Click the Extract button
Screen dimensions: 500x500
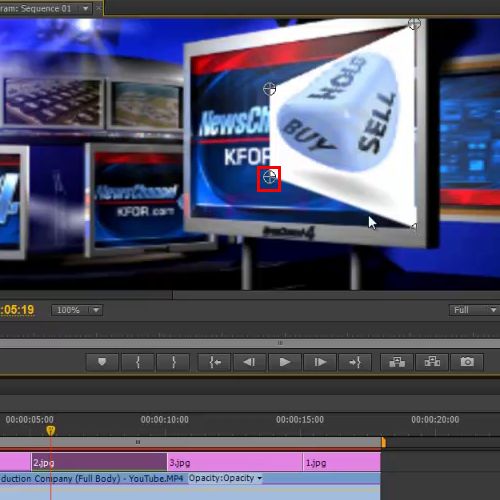tap(432, 362)
